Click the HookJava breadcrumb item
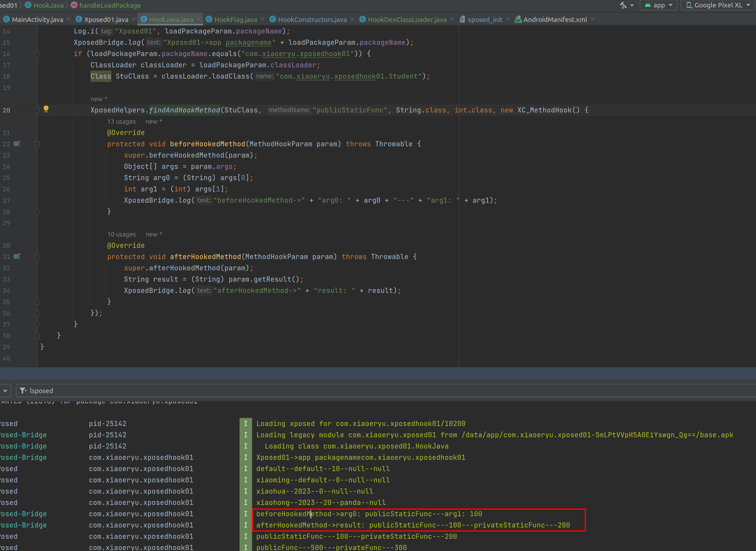The image size is (756, 551). (48, 5)
